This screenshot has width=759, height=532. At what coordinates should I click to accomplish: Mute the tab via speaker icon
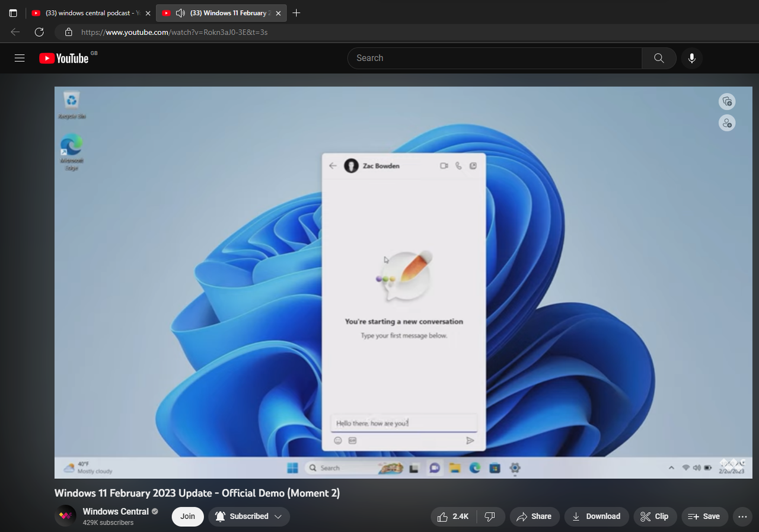click(181, 13)
